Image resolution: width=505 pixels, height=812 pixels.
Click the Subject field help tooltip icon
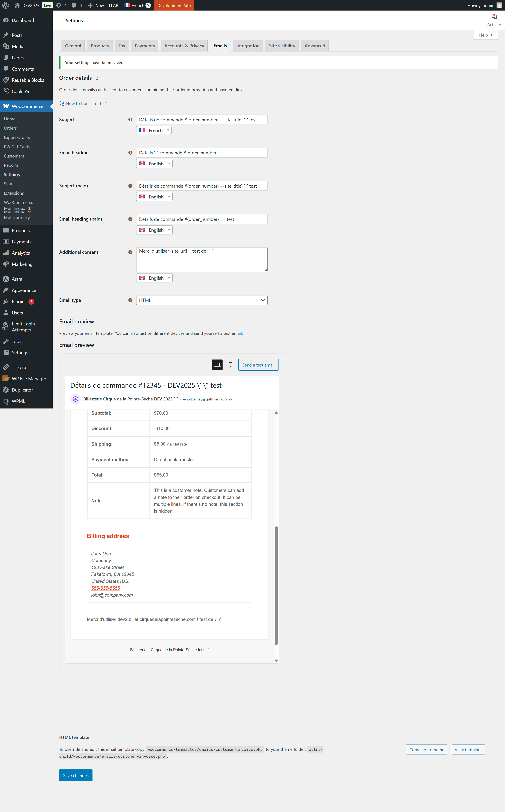tap(130, 119)
